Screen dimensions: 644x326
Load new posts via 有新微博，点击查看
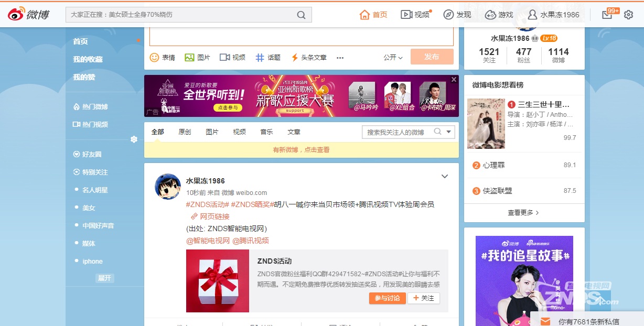[302, 150]
